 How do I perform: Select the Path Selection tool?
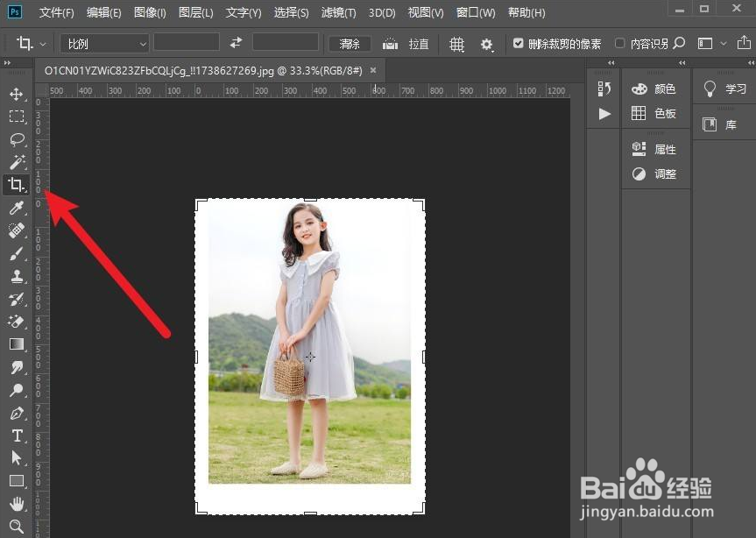click(x=17, y=458)
